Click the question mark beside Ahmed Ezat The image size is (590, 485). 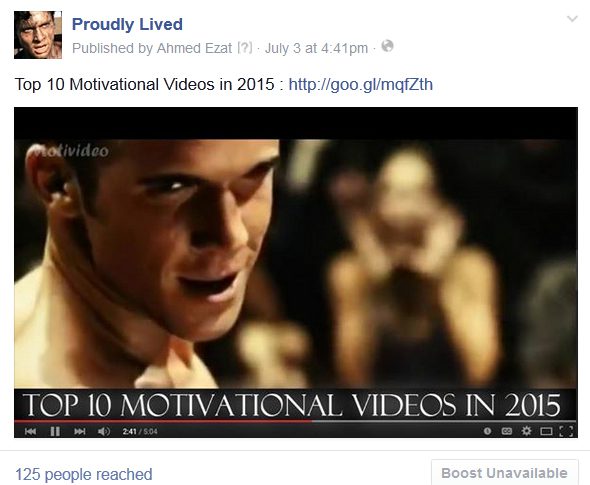point(245,48)
